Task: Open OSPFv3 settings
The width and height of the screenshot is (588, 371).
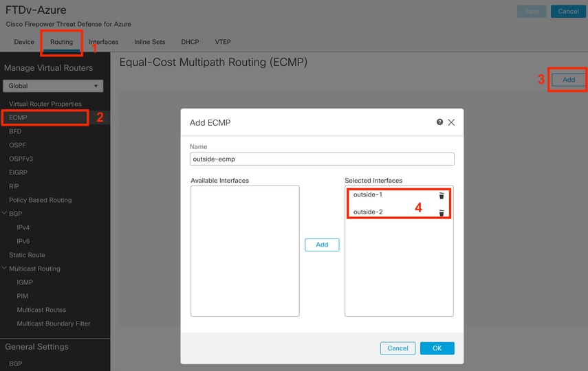Action: [21, 159]
